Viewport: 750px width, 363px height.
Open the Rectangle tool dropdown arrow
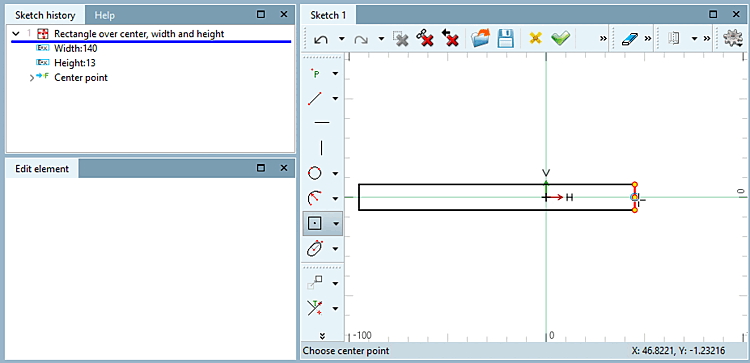click(x=336, y=223)
